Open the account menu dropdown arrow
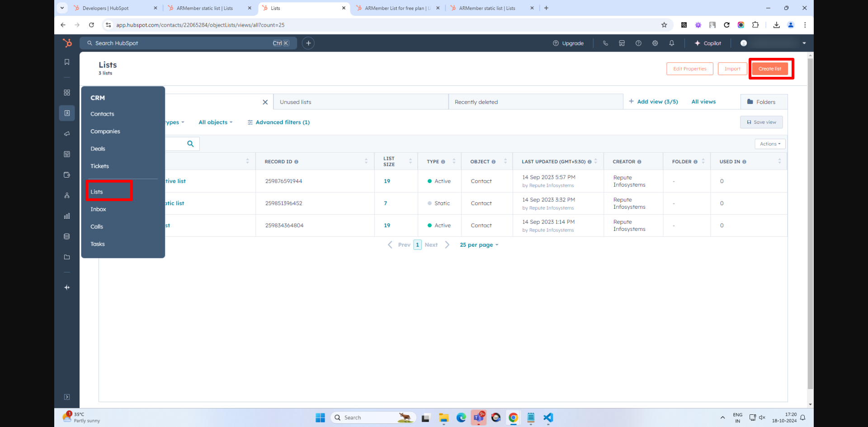Screen dimensions: 868x427 804,43
